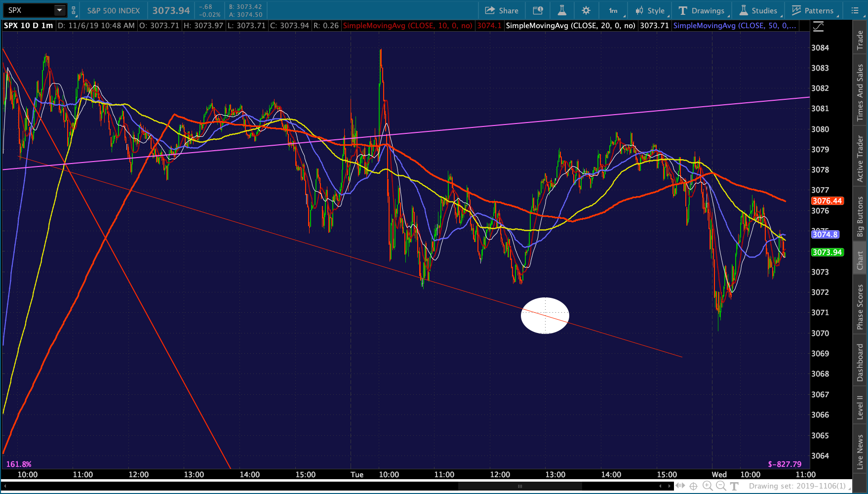The height and width of the screenshot is (494, 868).
Task: Open the Live News side tab
Action: coord(860,452)
